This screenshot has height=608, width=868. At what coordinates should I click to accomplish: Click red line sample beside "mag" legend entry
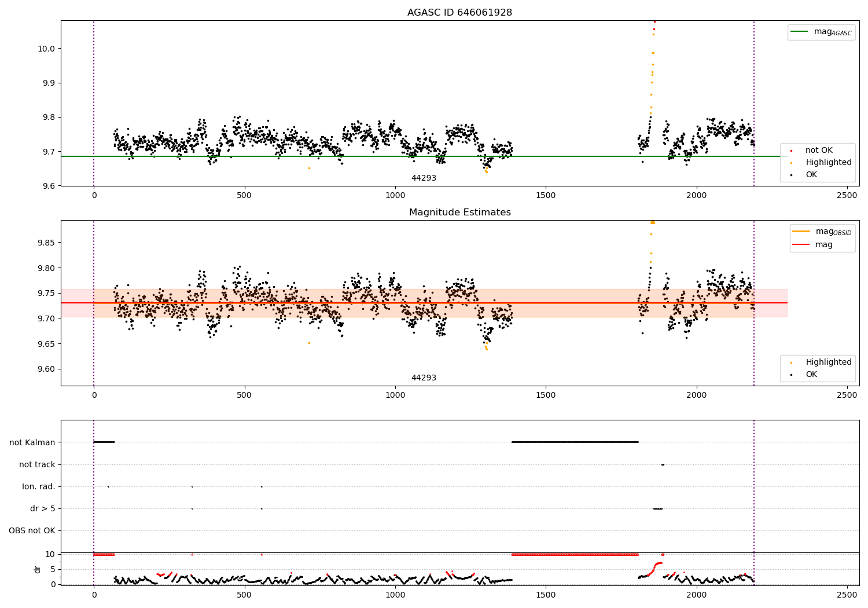click(801, 244)
